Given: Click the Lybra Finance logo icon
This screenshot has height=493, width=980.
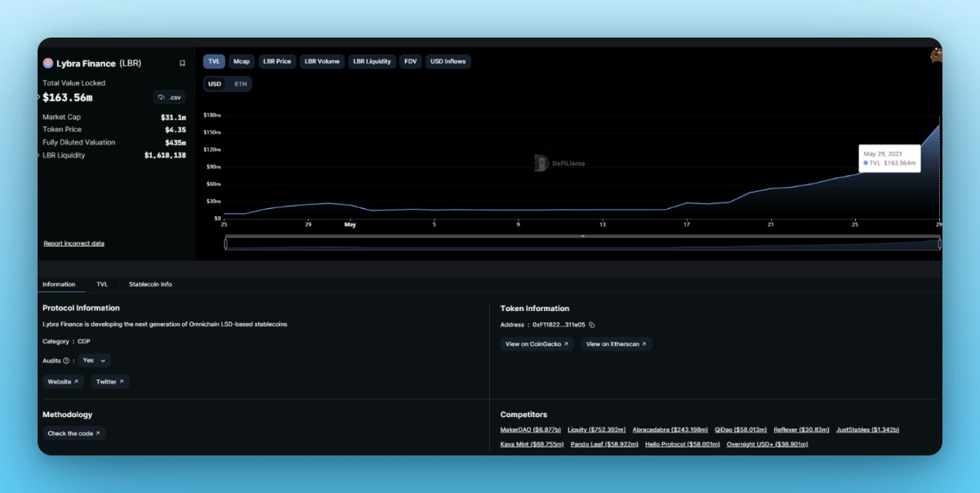Looking at the screenshot, I should [48, 63].
